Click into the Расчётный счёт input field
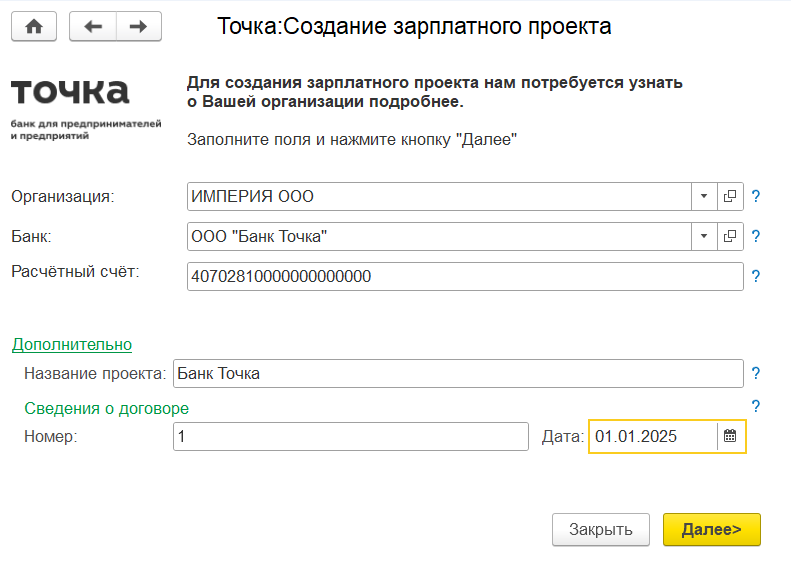The height and width of the screenshot is (563, 791). [464, 277]
